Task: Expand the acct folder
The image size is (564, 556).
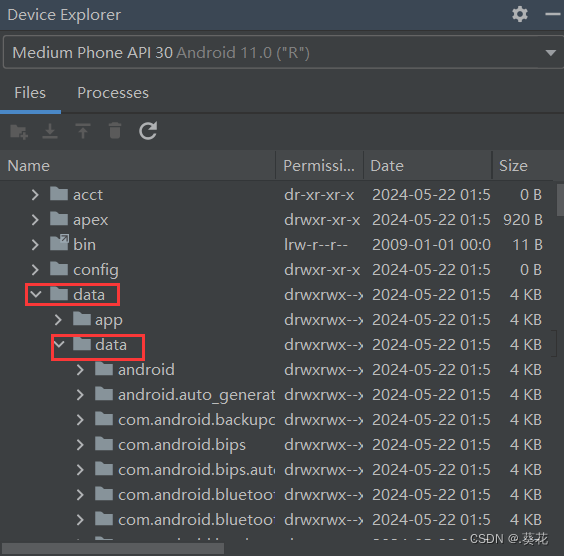Action: tap(35, 195)
